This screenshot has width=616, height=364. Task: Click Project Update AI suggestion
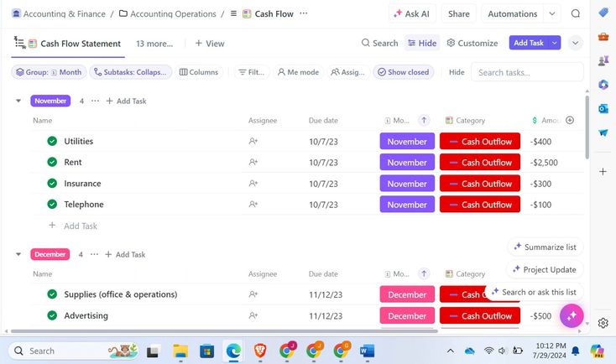(x=545, y=270)
